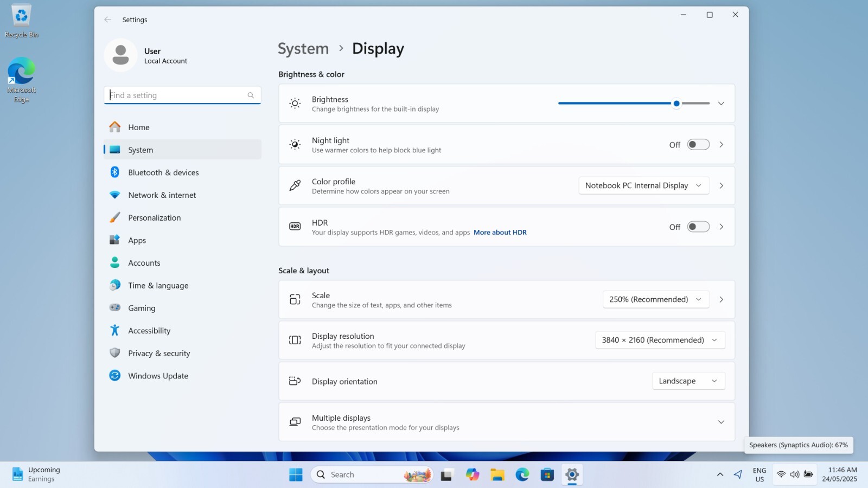
Task: Open Personalization settings
Action: (x=182, y=218)
